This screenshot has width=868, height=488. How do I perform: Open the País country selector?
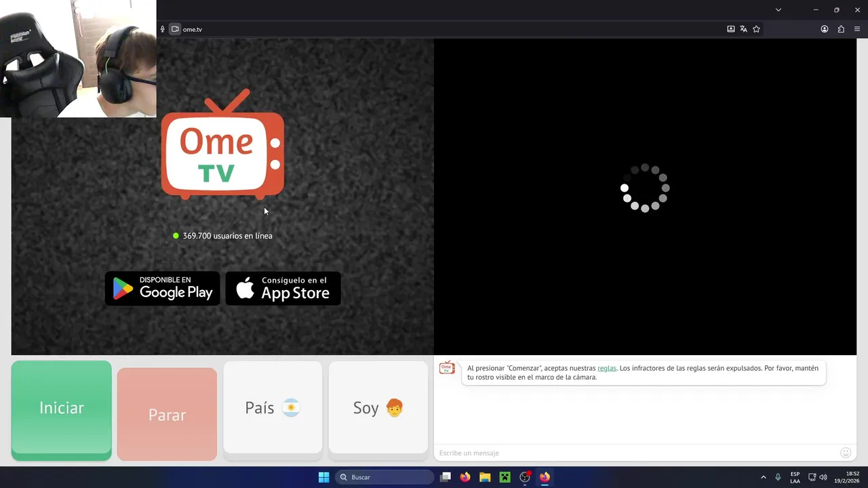pos(273,407)
